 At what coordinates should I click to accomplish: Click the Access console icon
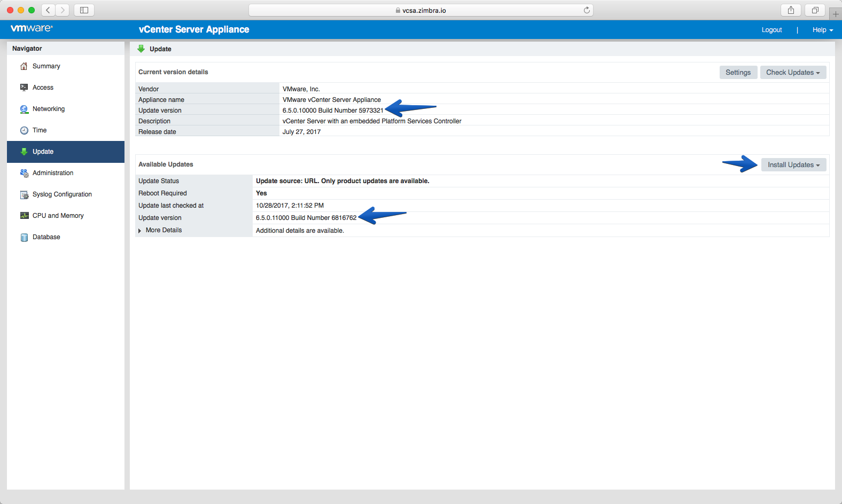24,88
